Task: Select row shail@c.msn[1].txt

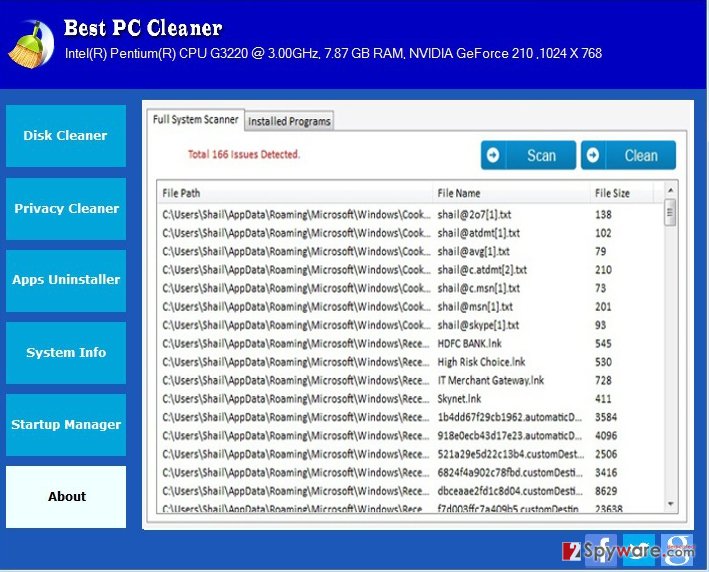Action: click(411, 288)
